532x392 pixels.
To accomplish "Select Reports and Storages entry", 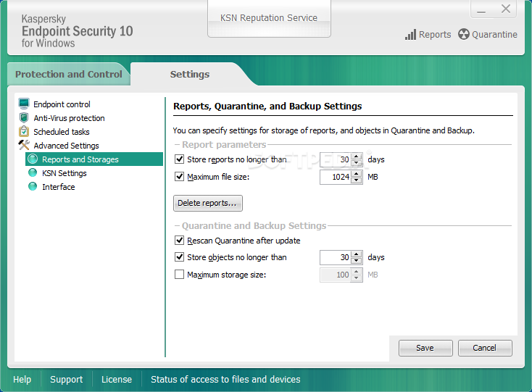I will point(94,159).
